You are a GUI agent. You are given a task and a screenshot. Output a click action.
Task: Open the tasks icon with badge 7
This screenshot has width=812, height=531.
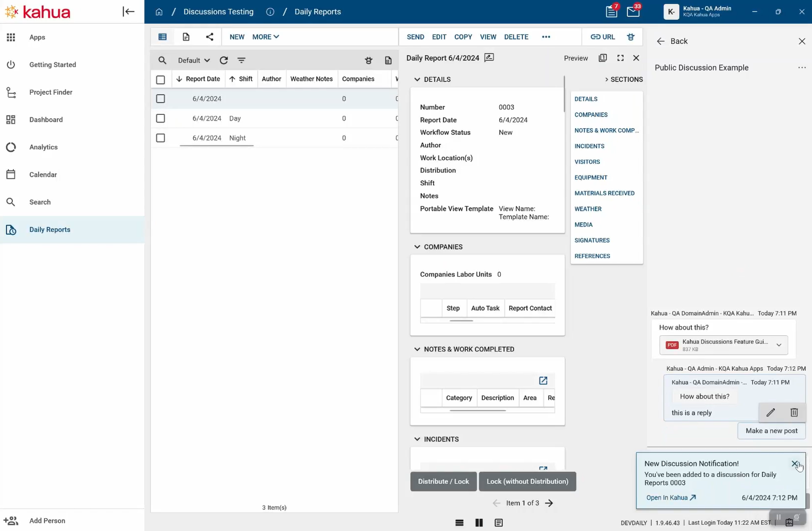[x=611, y=12]
